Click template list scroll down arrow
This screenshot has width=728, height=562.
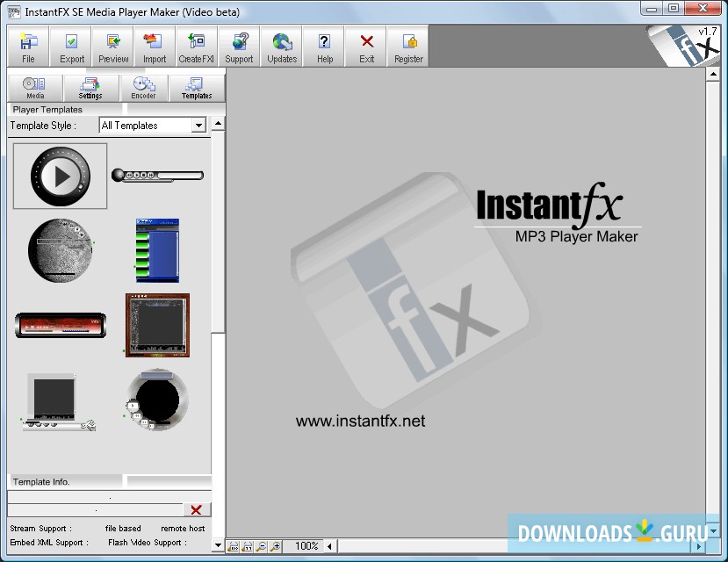[x=218, y=544]
